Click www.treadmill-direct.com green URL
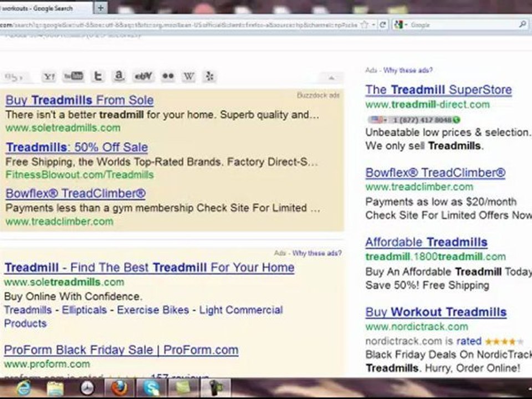Image resolution: width=532 pixels, height=399 pixels. click(x=427, y=104)
